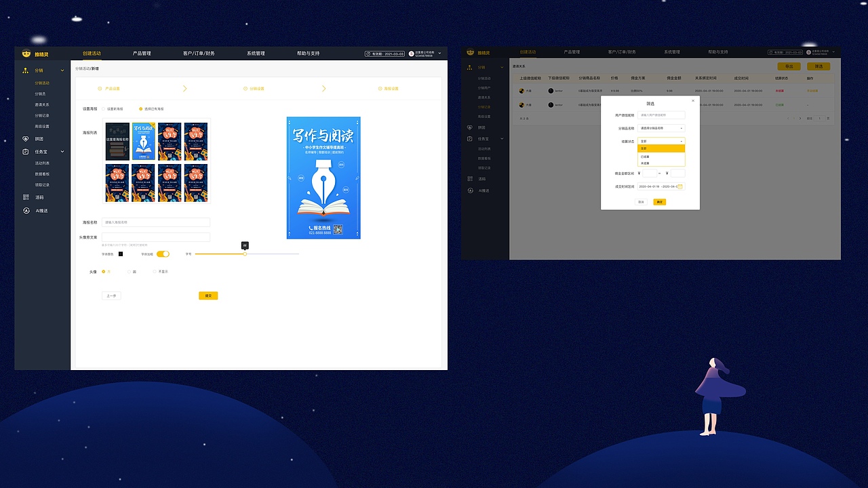The width and height of the screenshot is (868, 488).
Task: Select the 不显示 avatar radio
Action: click(x=154, y=272)
